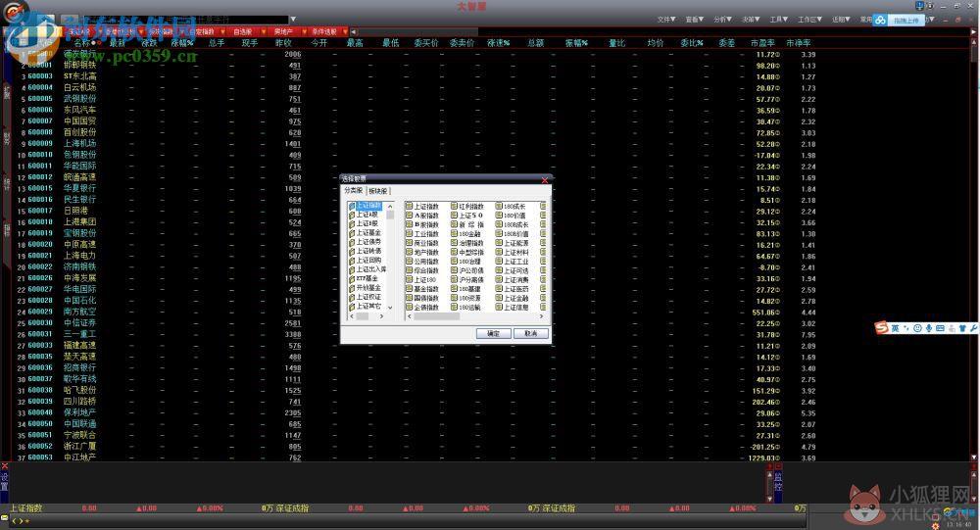980x530 pixels.
Task: Close the 选择股票 dialog with red X
Action: point(544,180)
